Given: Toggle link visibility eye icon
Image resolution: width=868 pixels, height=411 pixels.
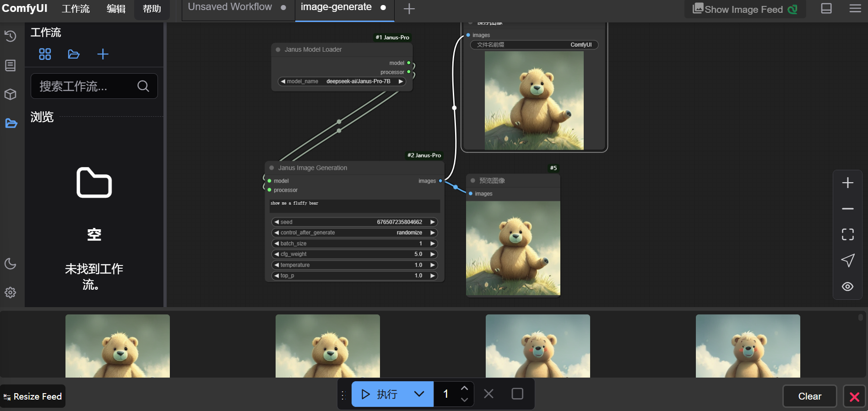Looking at the screenshot, I should [x=847, y=287].
